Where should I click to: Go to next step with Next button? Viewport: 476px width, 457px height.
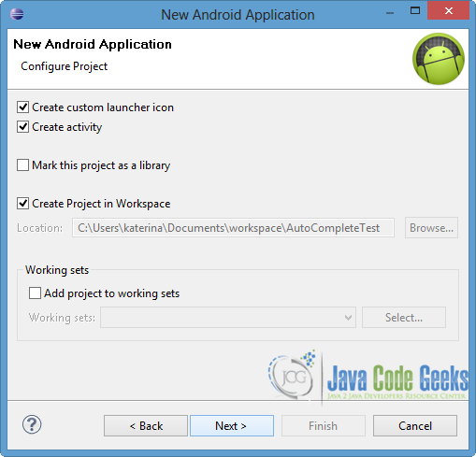[x=232, y=425]
